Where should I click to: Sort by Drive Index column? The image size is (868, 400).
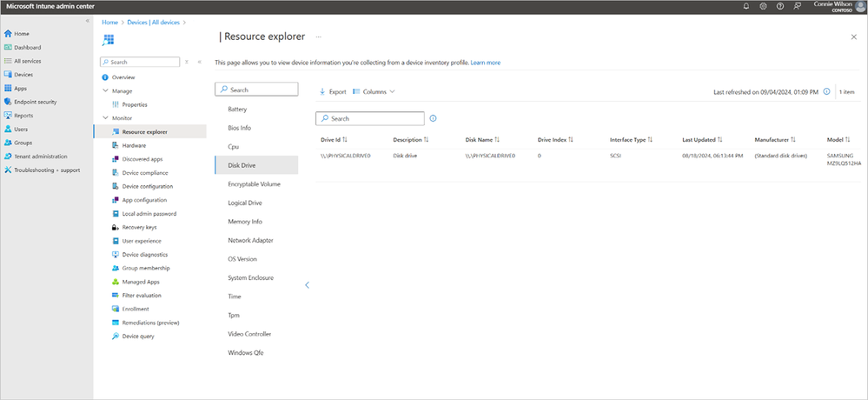click(555, 140)
